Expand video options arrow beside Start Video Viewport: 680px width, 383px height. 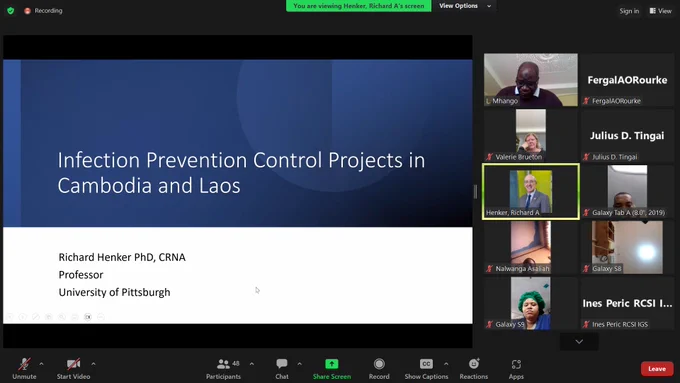[x=93, y=364]
